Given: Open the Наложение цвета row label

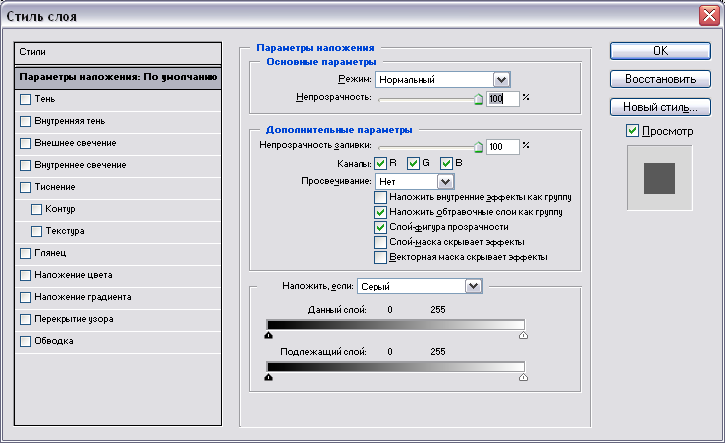Looking at the screenshot, I should coord(73,275).
